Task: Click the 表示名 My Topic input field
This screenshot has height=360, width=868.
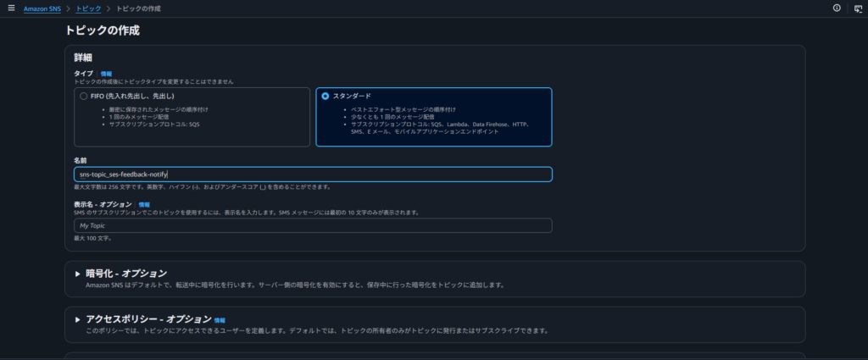Action: click(x=313, y=225)
